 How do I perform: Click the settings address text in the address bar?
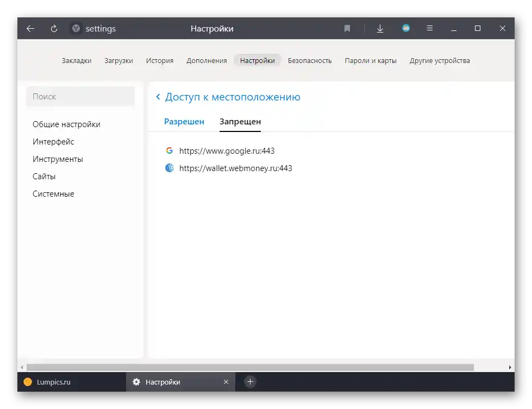point(101,28)
